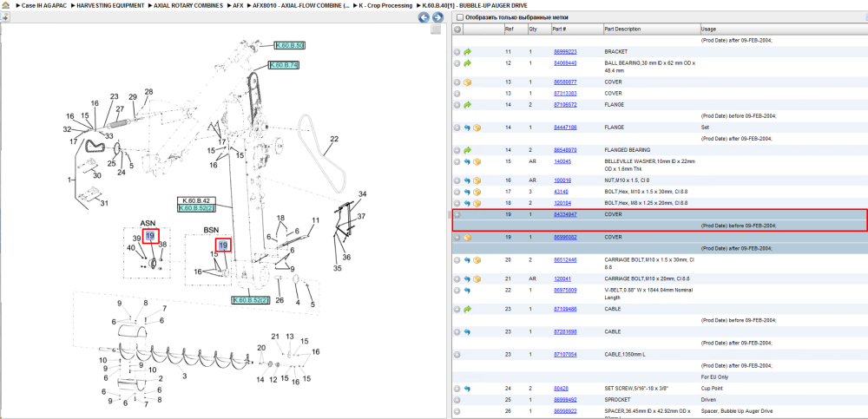Open part number link 86999223

click(565, 51)
